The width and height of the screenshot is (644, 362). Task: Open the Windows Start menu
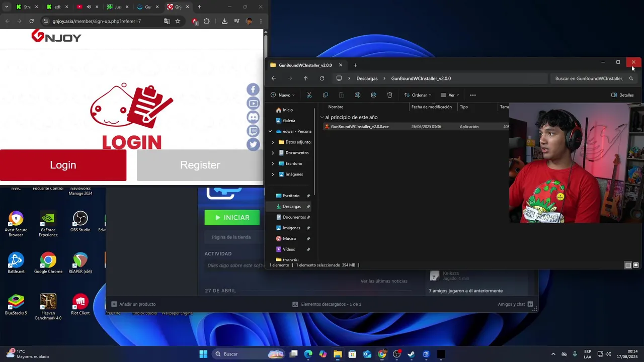(203, 354)
